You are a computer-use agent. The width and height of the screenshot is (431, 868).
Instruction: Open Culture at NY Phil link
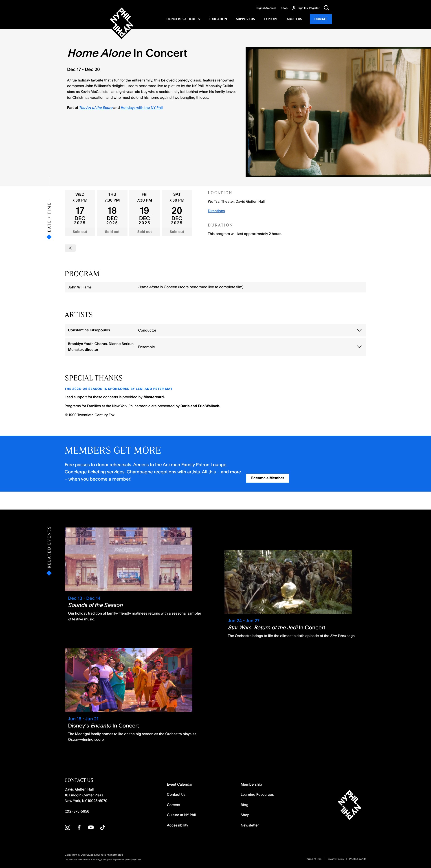click(181, 815)
